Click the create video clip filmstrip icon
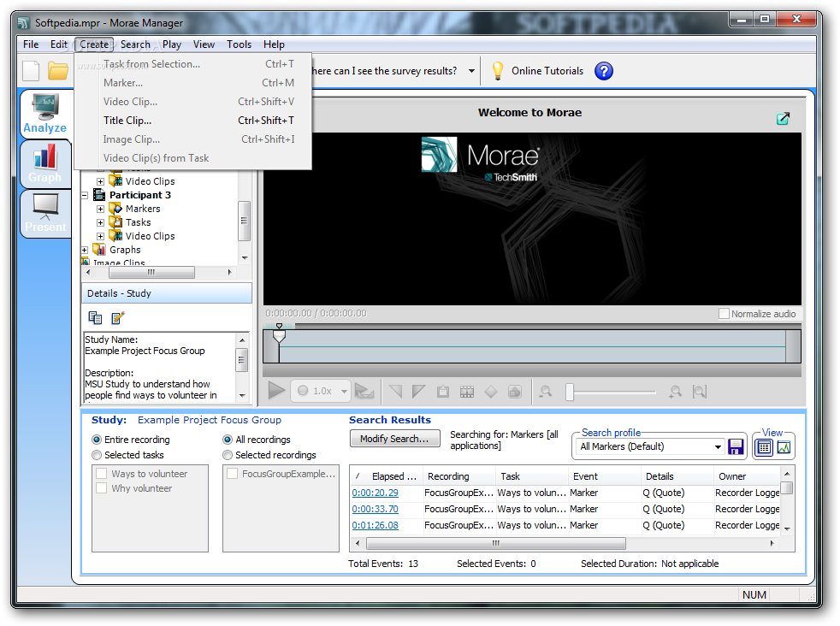The width and height of the screenshot is (840, 626). pyautogui.click(x=467, y=392)
